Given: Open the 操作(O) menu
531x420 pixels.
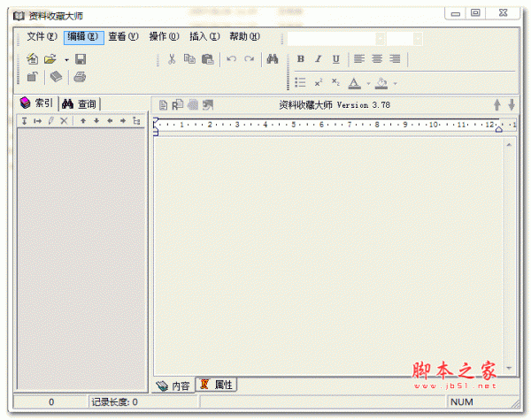Looking at the screenshot, I should pyautogui.click(x=164, y=36).
